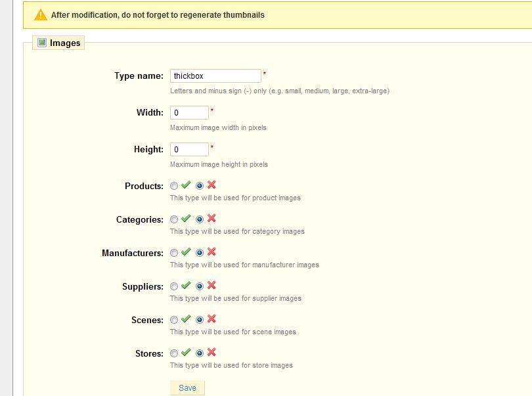The image size is (532, 396).
Task: Click the red X icon for Scenes
Action: click(x=211, y=319)
